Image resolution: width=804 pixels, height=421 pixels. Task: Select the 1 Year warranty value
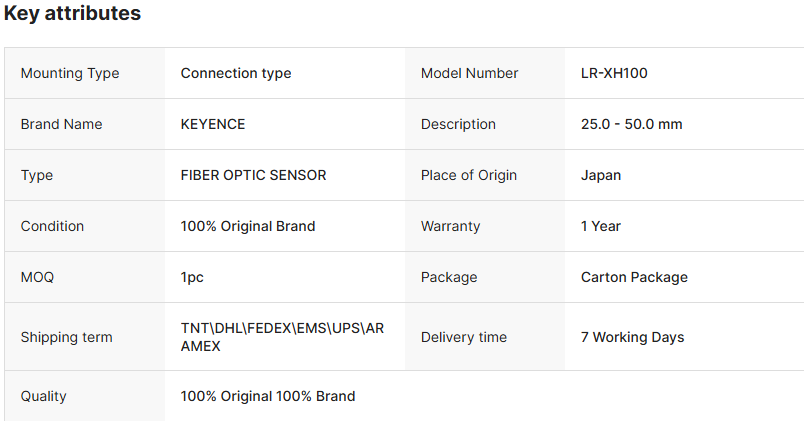pos(600,226)
